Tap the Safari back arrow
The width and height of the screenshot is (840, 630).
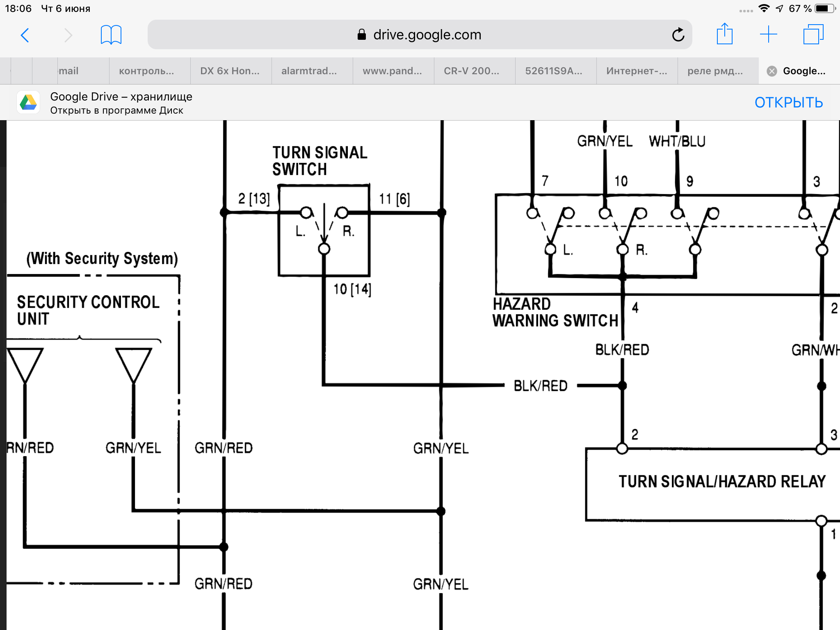(x=25, y=35)
